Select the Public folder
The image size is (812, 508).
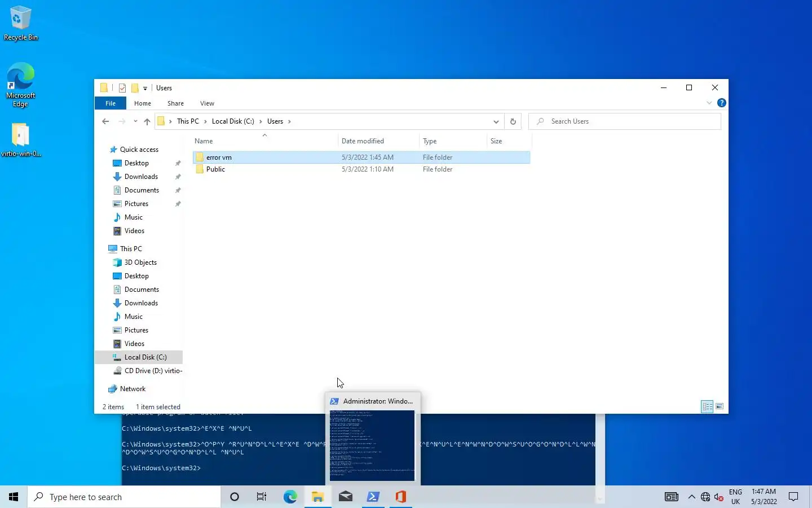(x=361, y=169)
